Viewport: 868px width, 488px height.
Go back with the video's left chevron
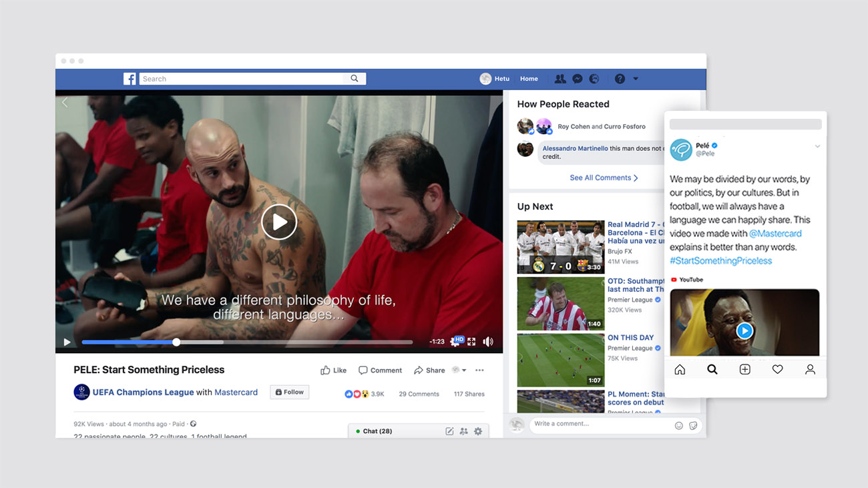point(65,102)
